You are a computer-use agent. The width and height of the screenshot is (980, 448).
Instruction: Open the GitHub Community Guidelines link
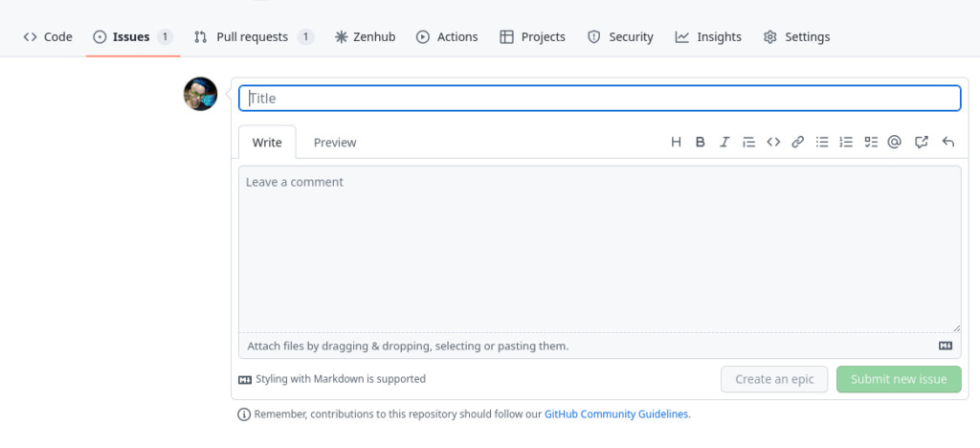tap(615, 414)
